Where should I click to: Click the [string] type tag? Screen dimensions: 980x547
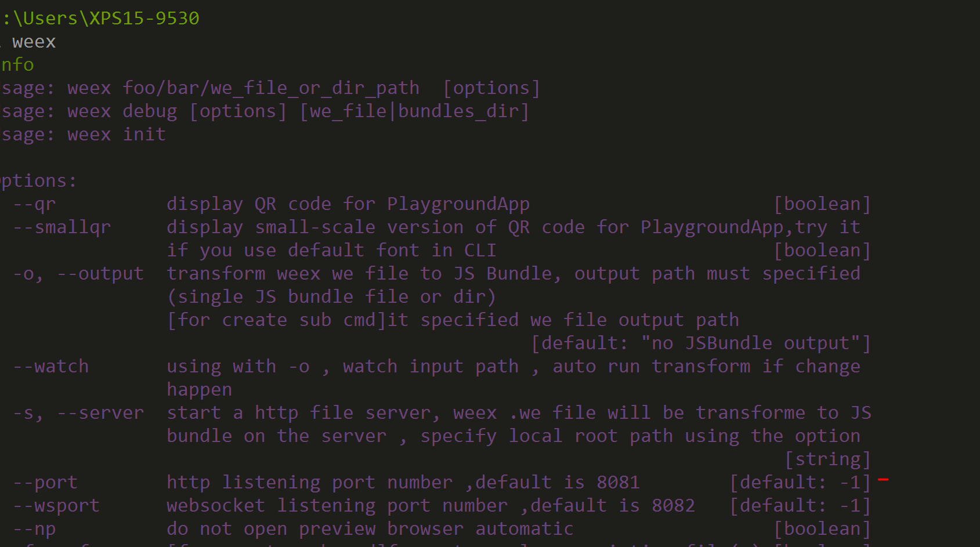point(828,459)
